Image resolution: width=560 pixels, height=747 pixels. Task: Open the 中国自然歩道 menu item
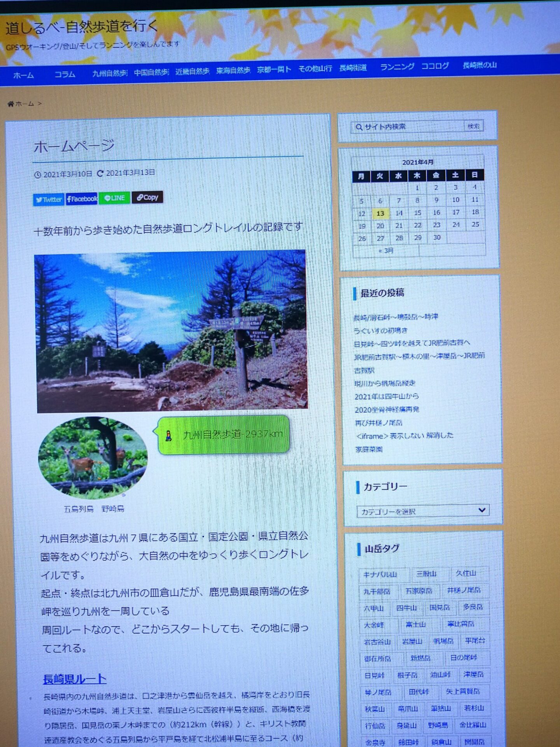pyautogui.click(x=151, y=72)
